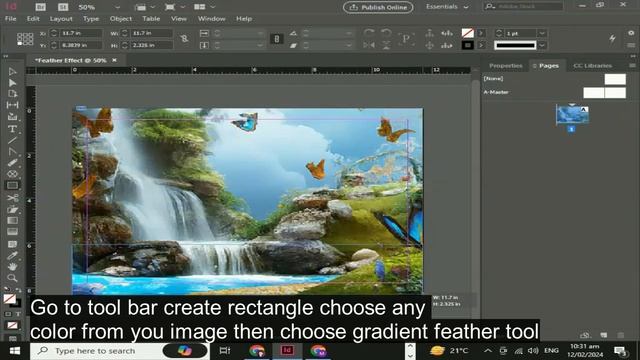Open the control panel gear settings
The height and width of the screenshot is (360, 640).
[x=631, y=33]
